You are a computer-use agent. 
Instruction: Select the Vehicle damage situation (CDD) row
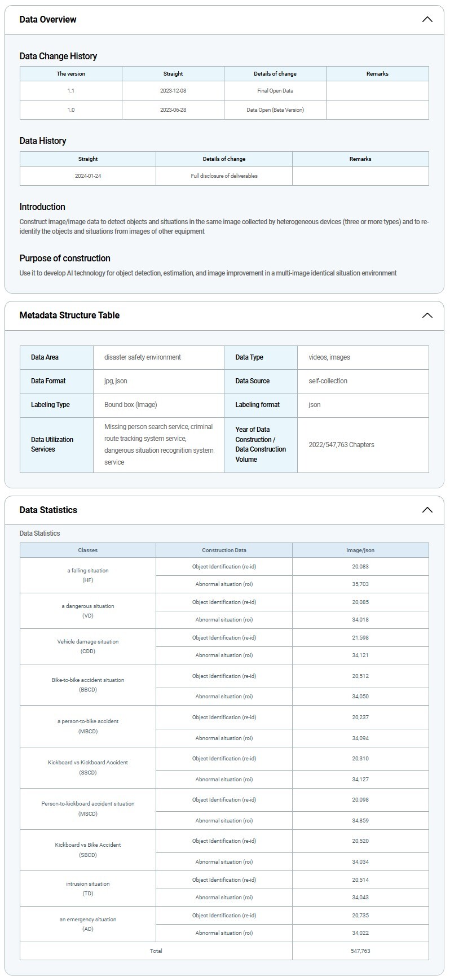[88, 646]
